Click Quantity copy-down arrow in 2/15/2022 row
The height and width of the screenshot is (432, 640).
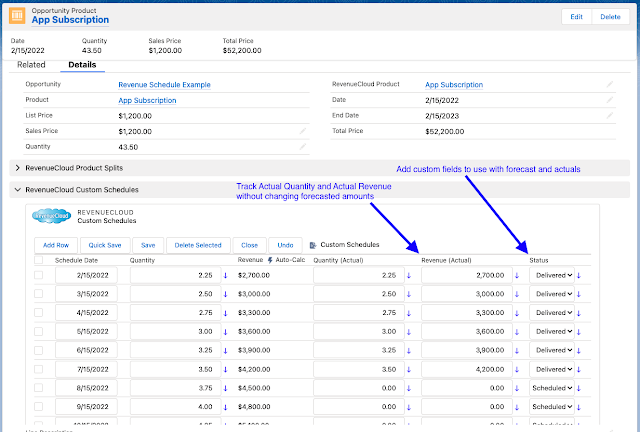(225, 276)
